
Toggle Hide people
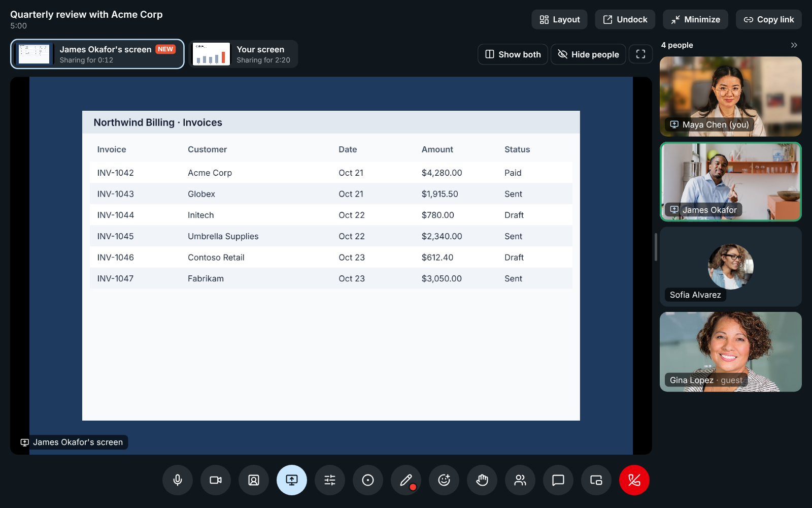(x=588, y=54)
